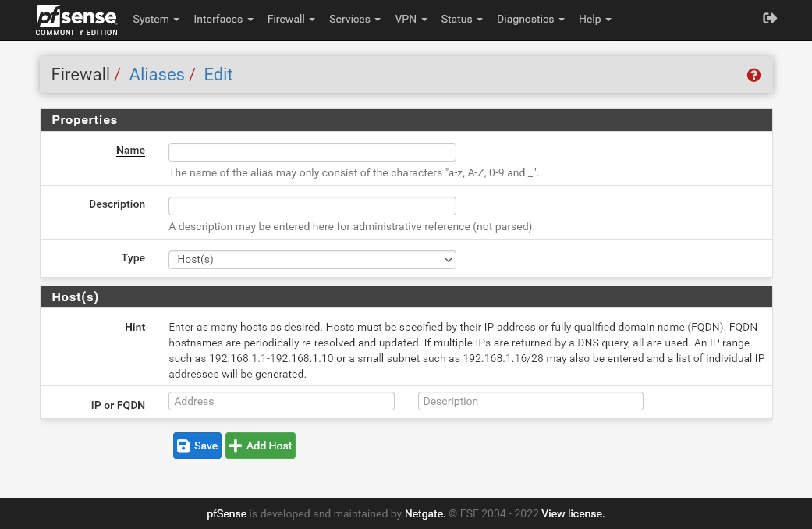The image size is (812, 529).
Task: Click the host Description field
Action: pyautogui.click(x=530, y=401)
